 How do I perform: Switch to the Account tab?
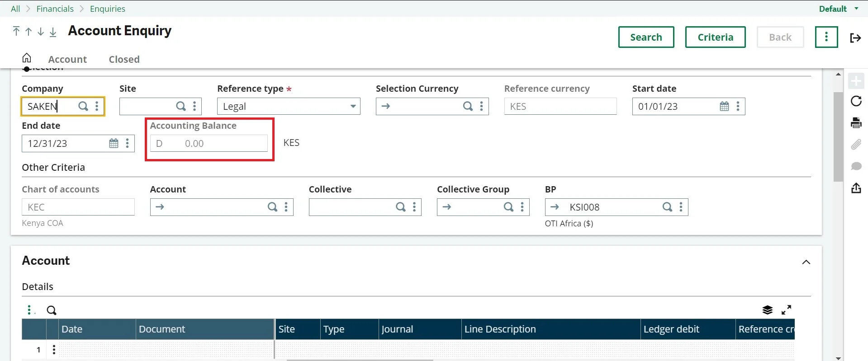coord(67,59)
